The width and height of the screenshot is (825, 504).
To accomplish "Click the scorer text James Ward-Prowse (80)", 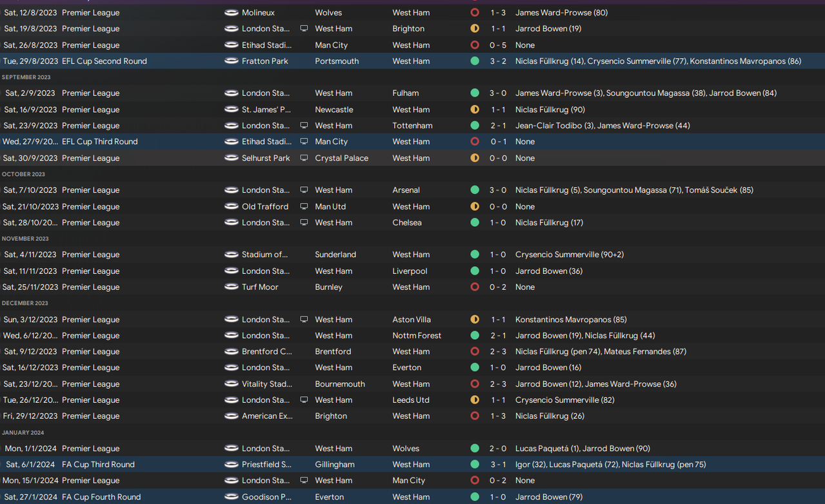I will 561,13.
